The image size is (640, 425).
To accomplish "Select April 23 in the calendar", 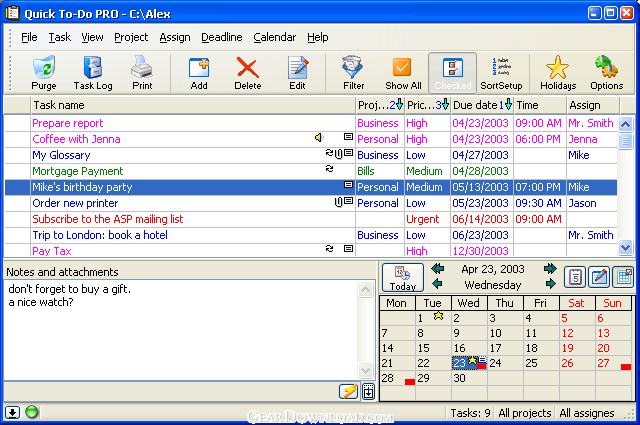I will pyautogui.click(x=469, y=363).
